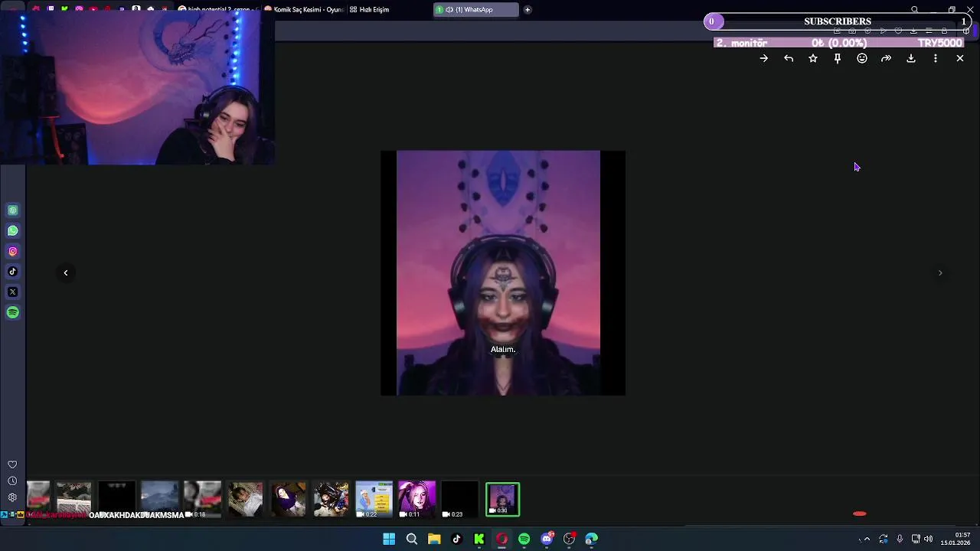Play the main video preview
Viewport: 980px width, 551px height.
tap(503, 273)
